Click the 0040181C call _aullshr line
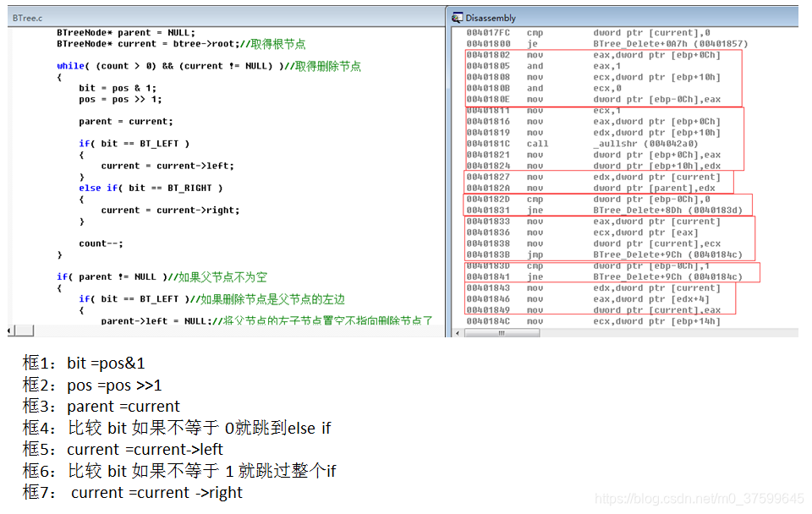This screenshot has width=812, height=514. tap(583, 144)
